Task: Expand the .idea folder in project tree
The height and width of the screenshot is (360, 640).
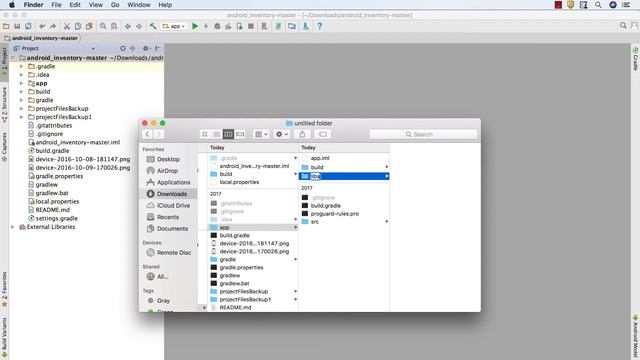Action: [x=22, y=75]
